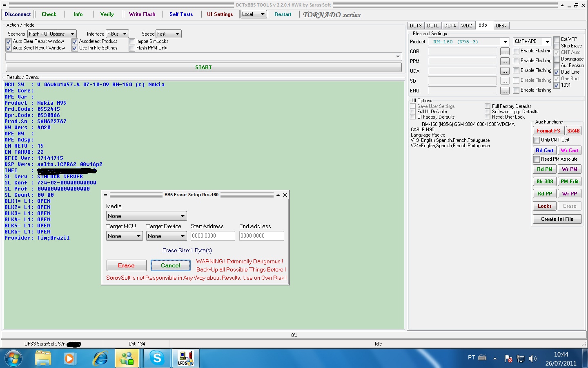Open Internet Explorer in the taskbar
Screen dimensions: 588x368
point(100,359)
